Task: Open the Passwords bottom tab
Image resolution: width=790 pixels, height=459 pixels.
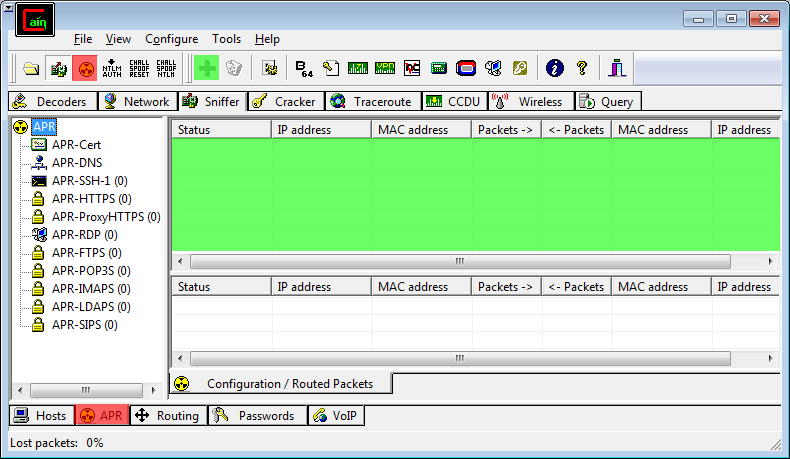Action: point(257,416)
